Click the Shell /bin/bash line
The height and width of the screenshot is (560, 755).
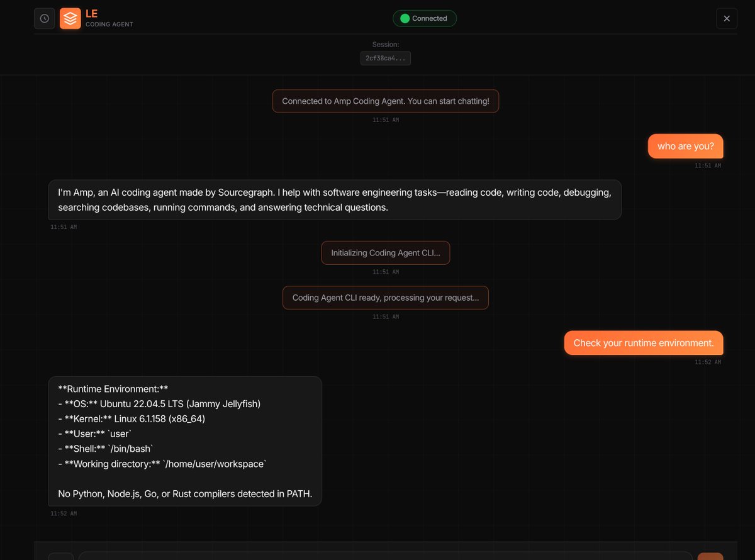point(106,449)
